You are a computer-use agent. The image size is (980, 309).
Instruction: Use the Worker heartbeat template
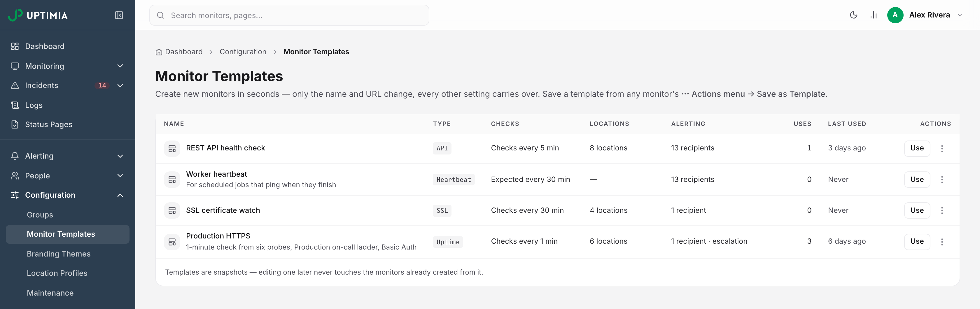click(x=917, y=179)
